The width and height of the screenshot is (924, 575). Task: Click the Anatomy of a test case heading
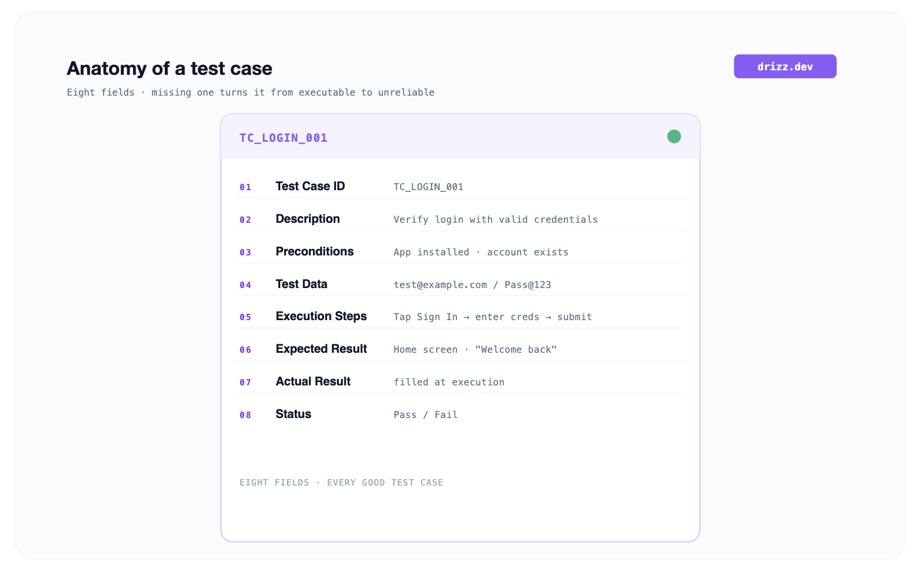point(169,69)
